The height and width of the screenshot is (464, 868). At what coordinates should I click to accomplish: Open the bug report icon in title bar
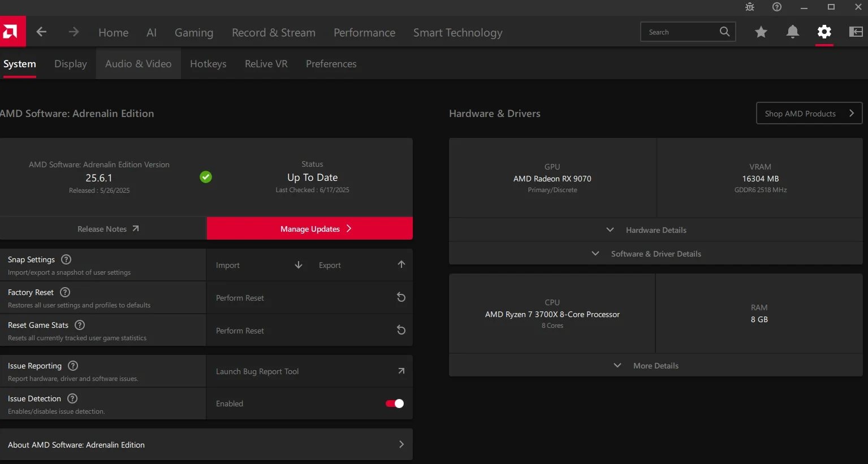click(x=750, y=7)
